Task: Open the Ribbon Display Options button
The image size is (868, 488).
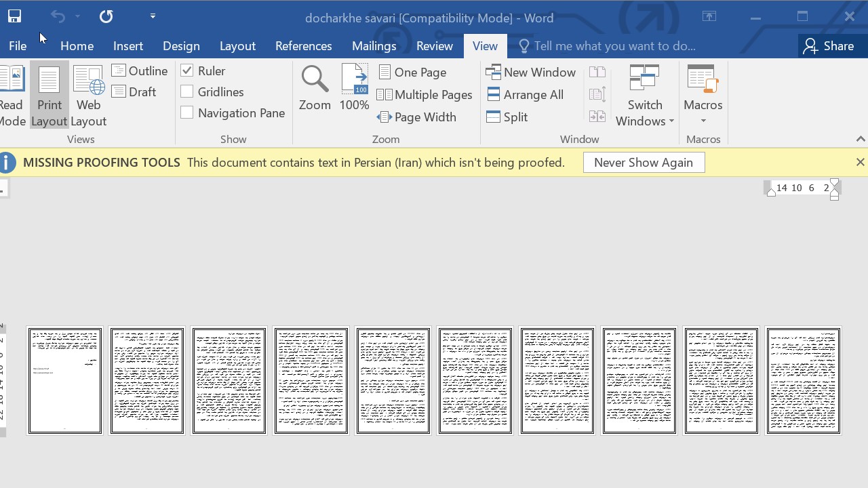Action: pos(709,17)
